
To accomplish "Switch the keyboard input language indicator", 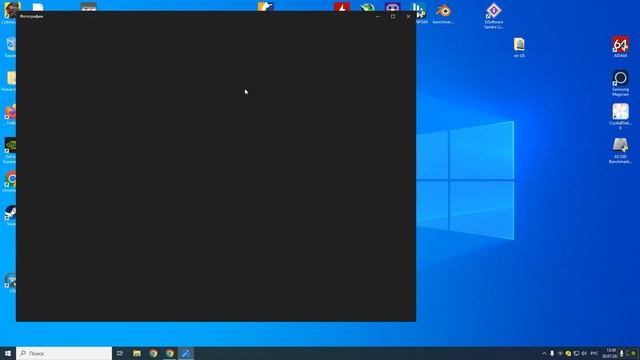I will coord(594,353).
